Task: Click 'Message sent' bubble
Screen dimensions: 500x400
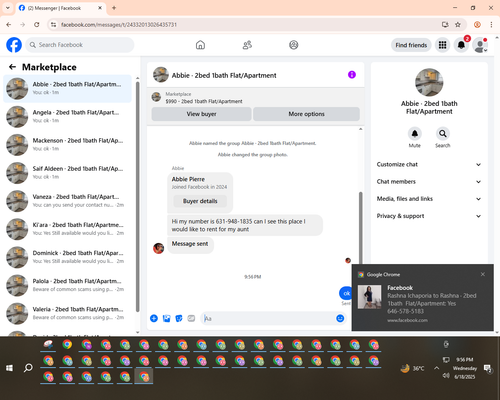Action: click(190, 244)
